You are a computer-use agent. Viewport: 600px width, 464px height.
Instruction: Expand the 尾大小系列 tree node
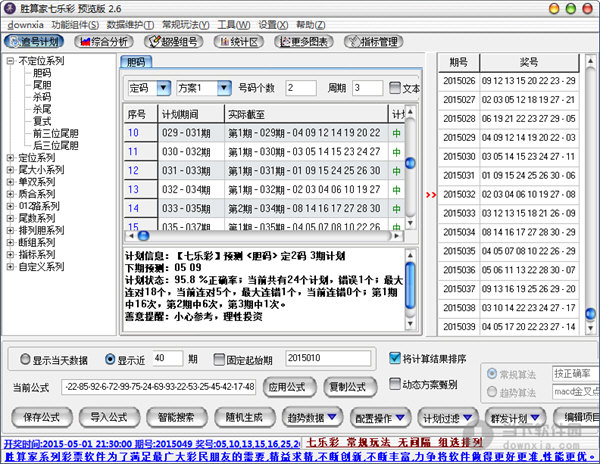pyautogui.click(x=10, y=169)
